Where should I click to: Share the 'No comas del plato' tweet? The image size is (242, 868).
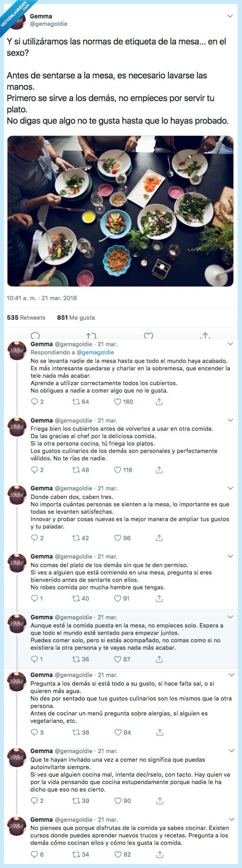click(159, 598)
